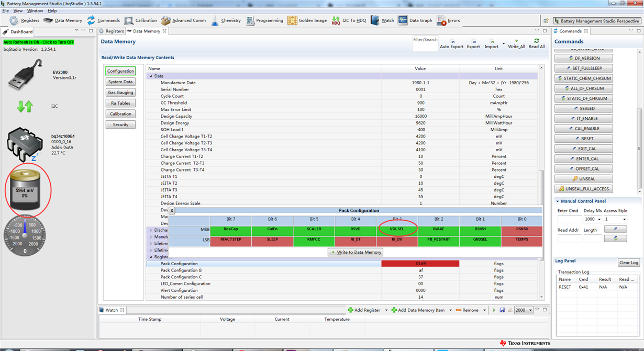
Task: Open Data Memory from the toolbar
Action: pos(63,20)
